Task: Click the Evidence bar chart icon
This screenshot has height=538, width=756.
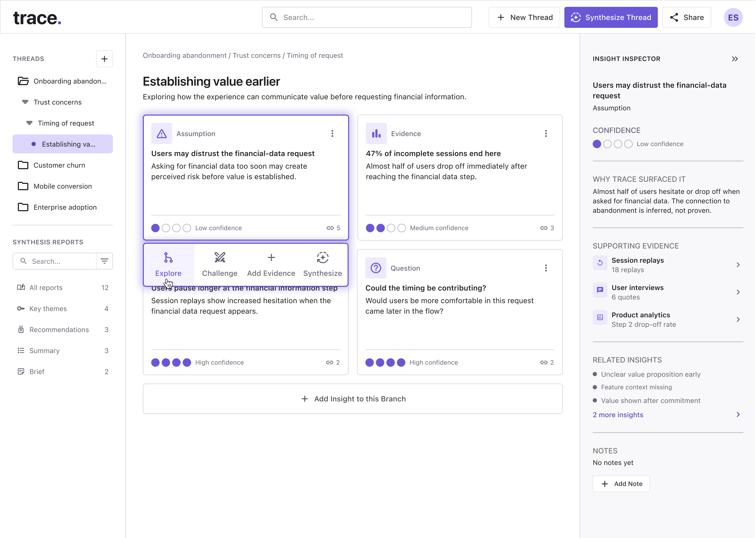Action: click(x=376, y=133)
